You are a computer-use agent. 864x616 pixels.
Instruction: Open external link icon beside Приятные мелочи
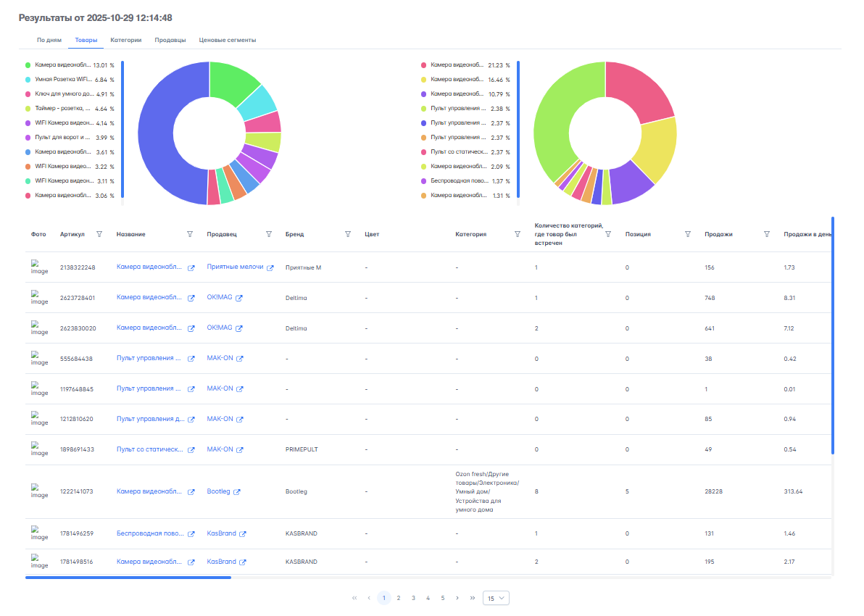(270, 267)
